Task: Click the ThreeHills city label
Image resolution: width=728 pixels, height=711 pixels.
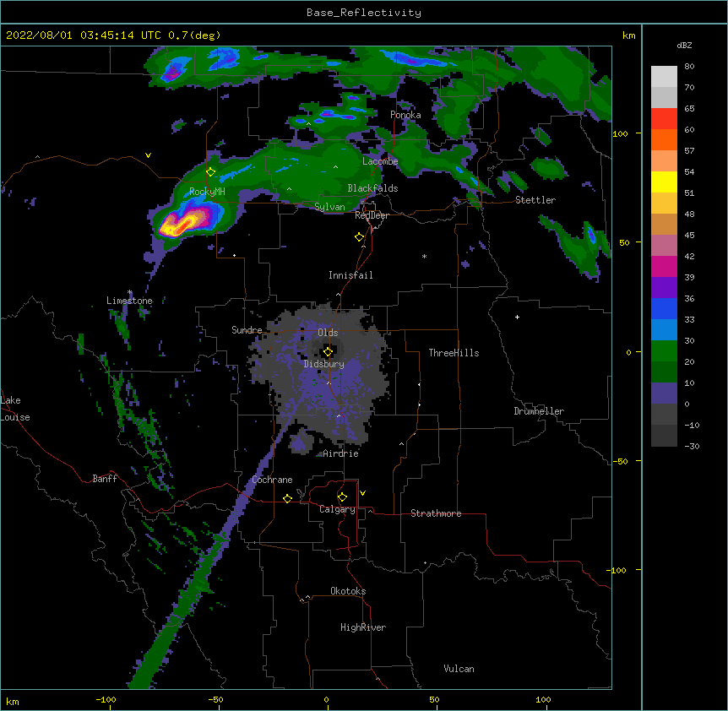Action: click(x=454, y=353)
